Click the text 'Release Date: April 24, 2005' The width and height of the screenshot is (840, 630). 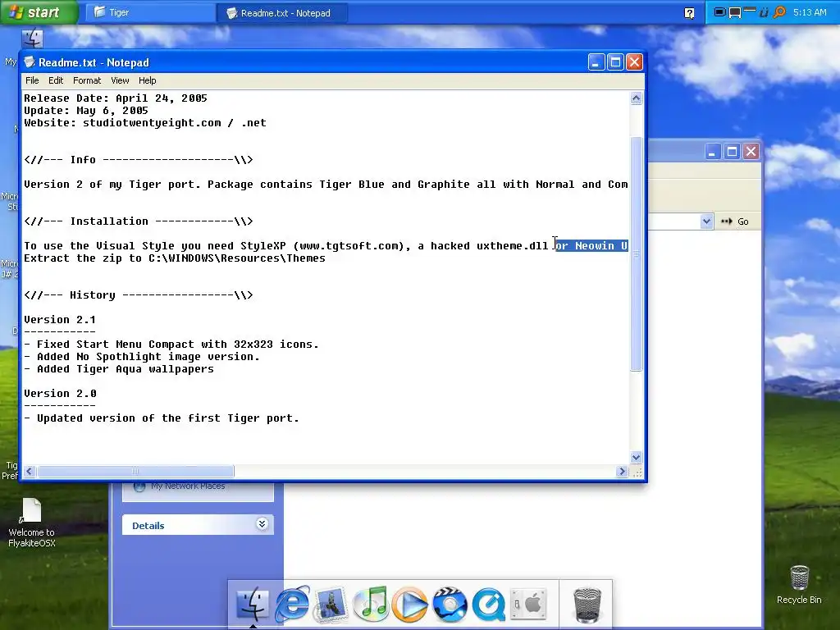click(115, 98)
